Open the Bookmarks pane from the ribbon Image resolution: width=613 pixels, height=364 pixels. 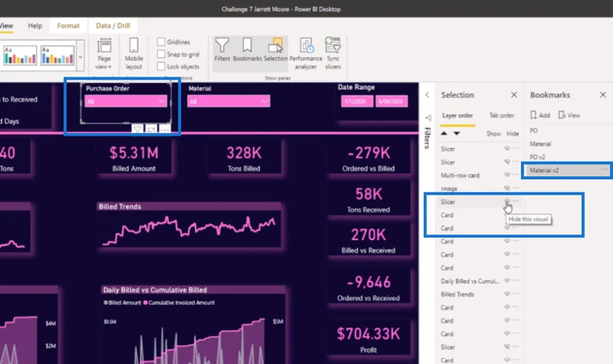click(x=247, y=49)
